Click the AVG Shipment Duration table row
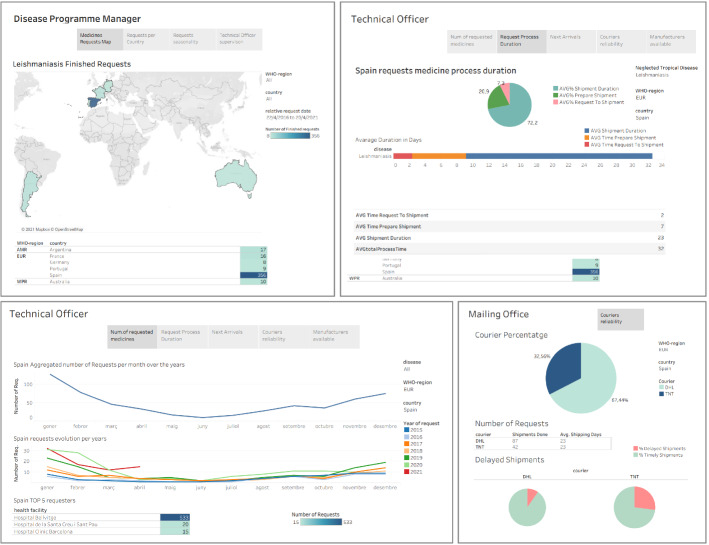Image resolution: width=709 pixels, height=545 pixels. 510,237
